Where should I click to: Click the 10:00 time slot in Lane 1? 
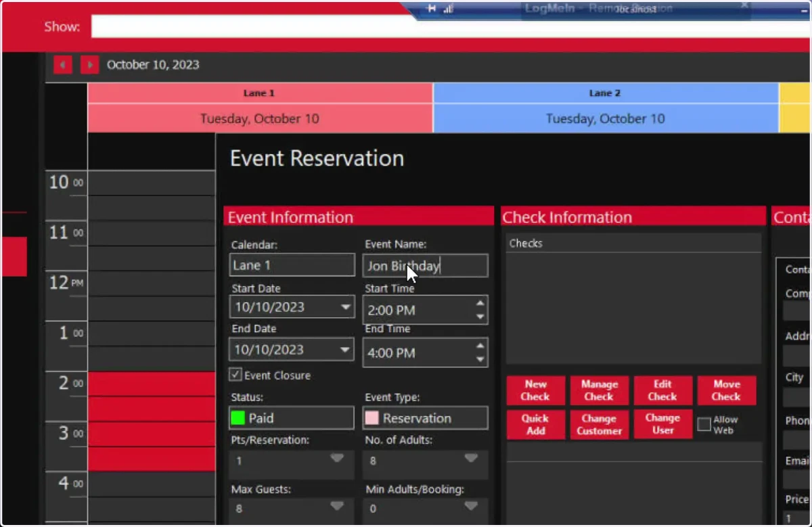pyautogui.click(x=152, y=183)
